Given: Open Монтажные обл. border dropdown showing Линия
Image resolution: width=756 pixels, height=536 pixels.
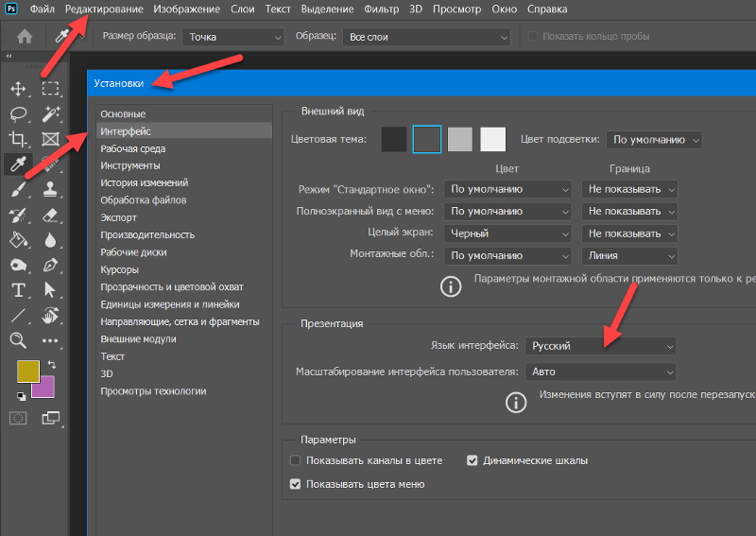Looking at the screenshot, I should tap(629, 255).
